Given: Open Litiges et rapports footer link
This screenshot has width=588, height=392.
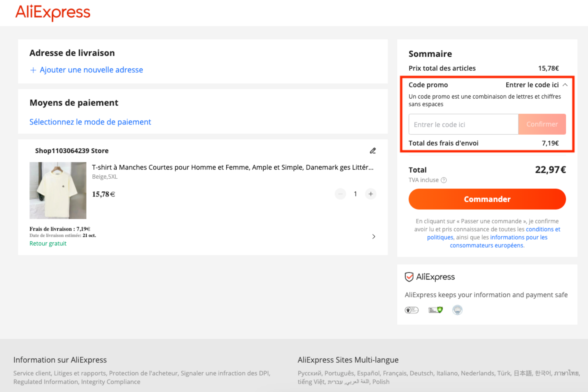Looking at the screenshot, I should pos(81,373).
